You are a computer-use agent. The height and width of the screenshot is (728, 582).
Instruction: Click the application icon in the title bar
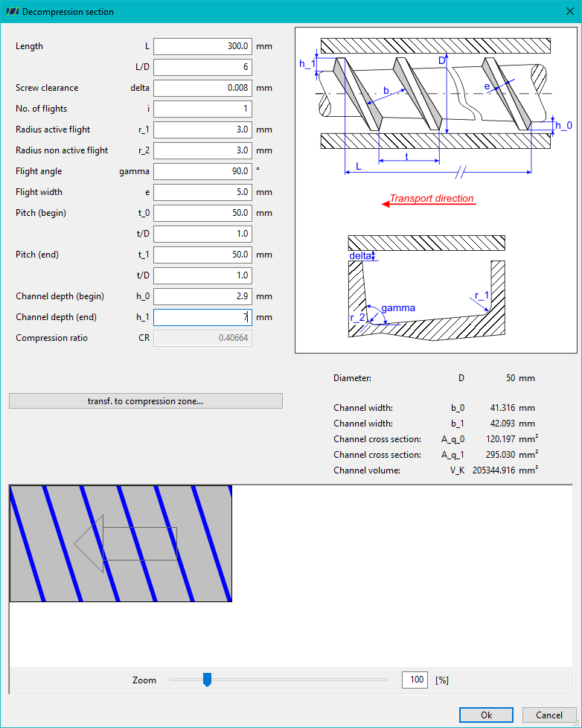pyautogui.click(x=13, y=12)
